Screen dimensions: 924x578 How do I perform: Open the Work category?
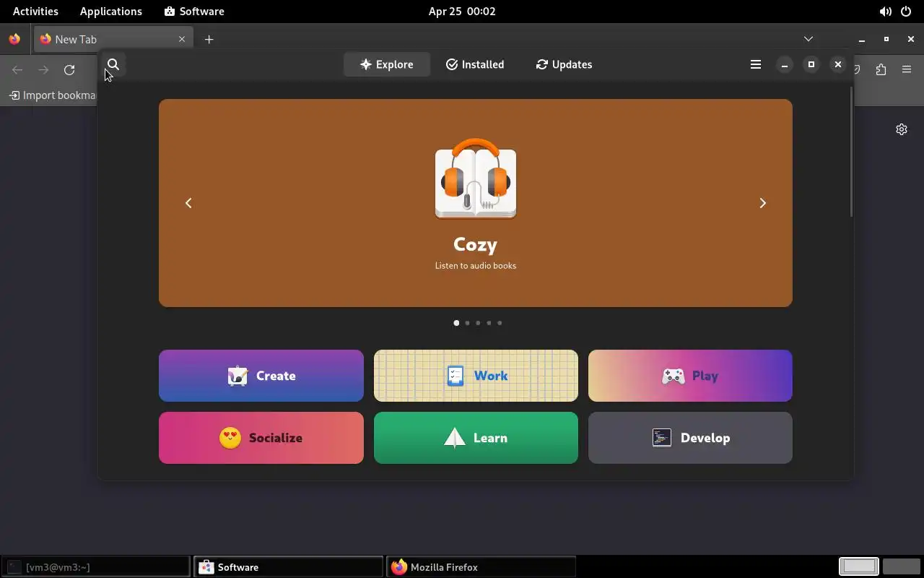coord(476,376)
